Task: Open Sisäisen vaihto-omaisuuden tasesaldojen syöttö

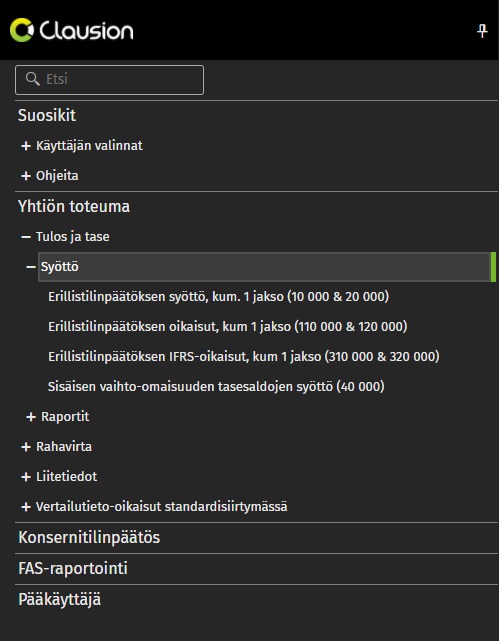Action: (x=216, y=387)
